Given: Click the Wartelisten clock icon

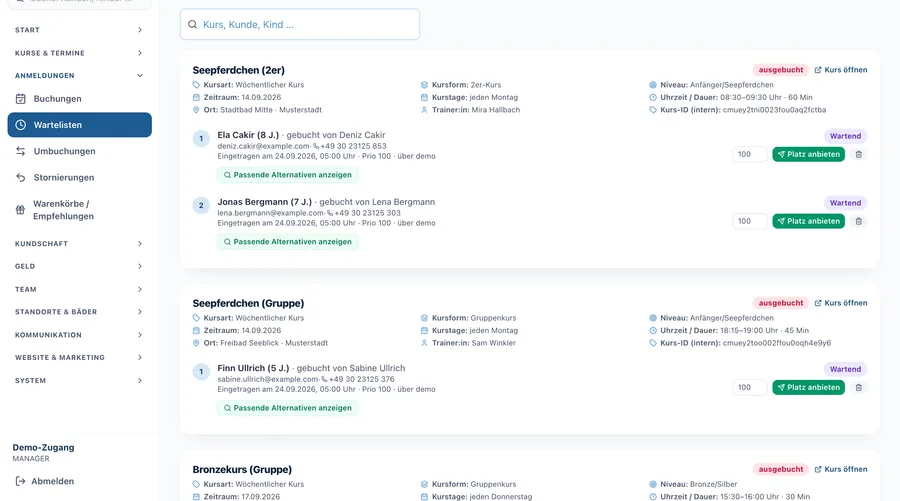Looking at the screenshot, I should pos(21,125).
